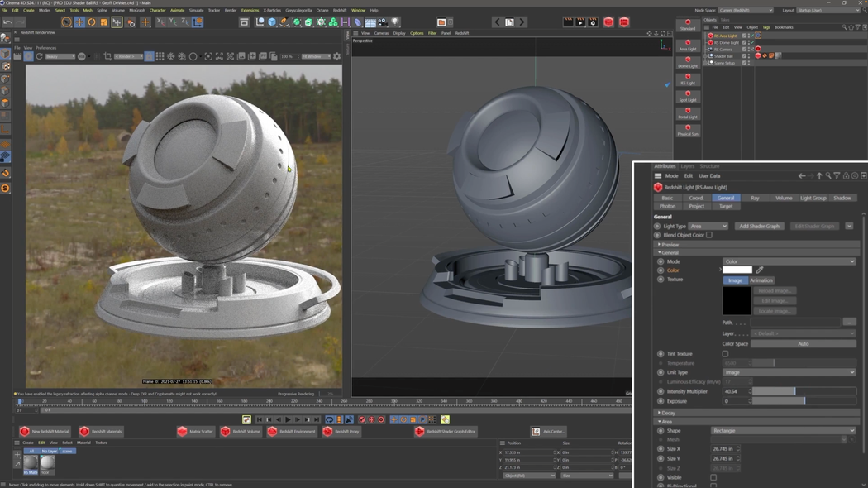Screen dimensions: 868x488
Task: Toggle the Tint Texture checkbox
Action: click(x=725, y=353)
